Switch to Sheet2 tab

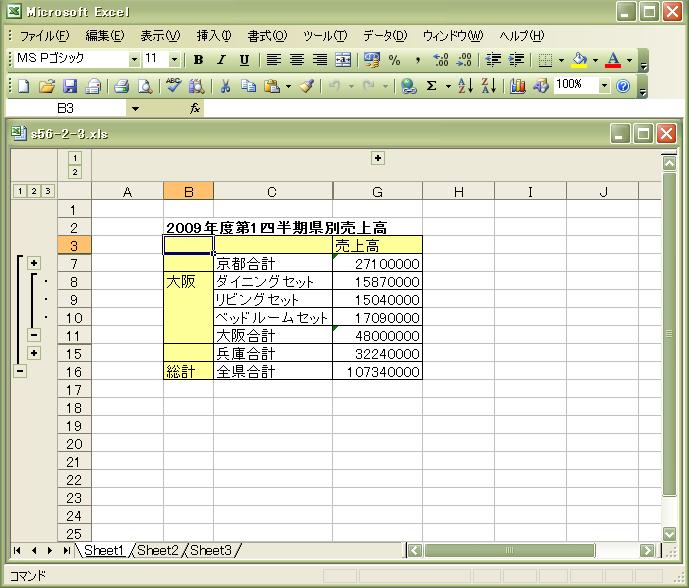(157, 550)
